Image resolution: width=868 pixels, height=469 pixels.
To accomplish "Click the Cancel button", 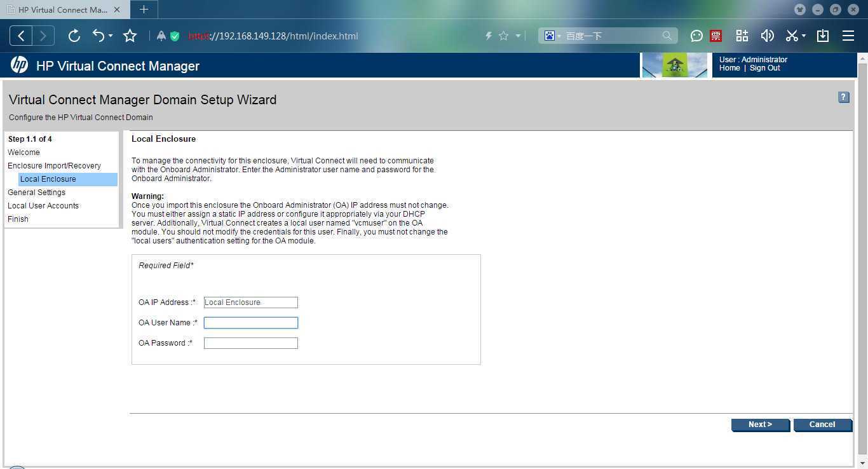I will (x=822, y=425).
